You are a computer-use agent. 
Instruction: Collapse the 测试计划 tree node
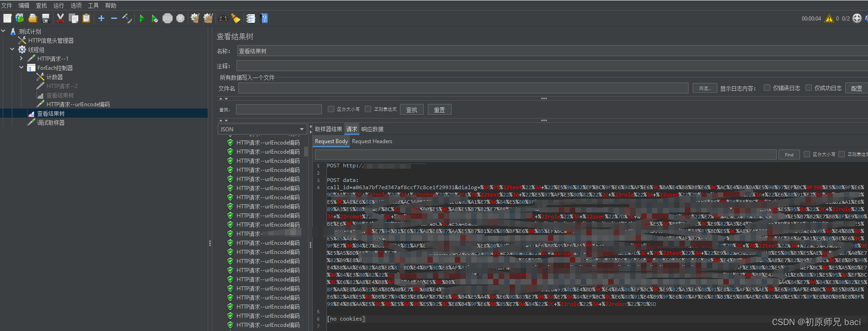4,31
